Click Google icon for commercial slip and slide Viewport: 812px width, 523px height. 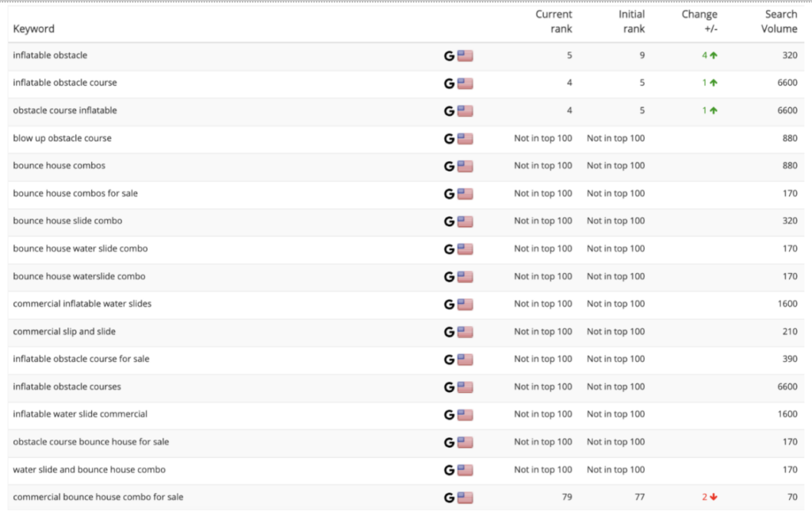(449, 333)
